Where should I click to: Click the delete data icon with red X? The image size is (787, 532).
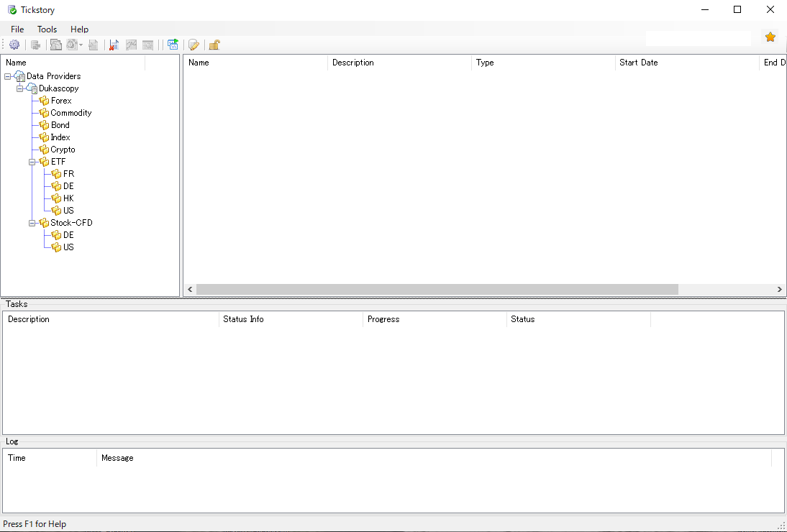(114, 45)
